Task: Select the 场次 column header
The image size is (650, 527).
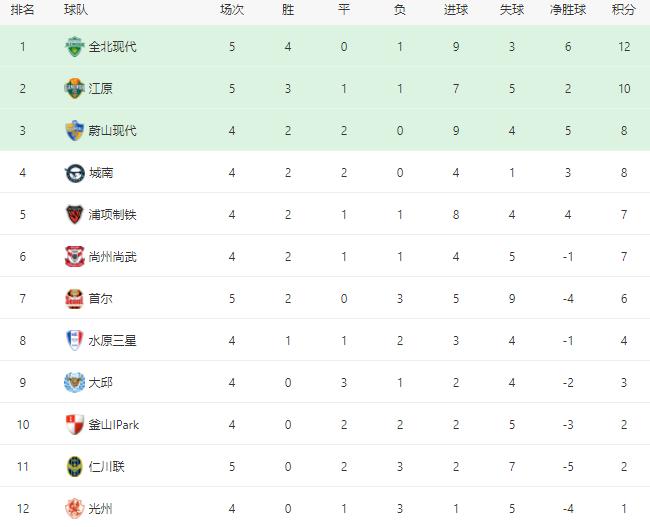Action: point(232,10)
